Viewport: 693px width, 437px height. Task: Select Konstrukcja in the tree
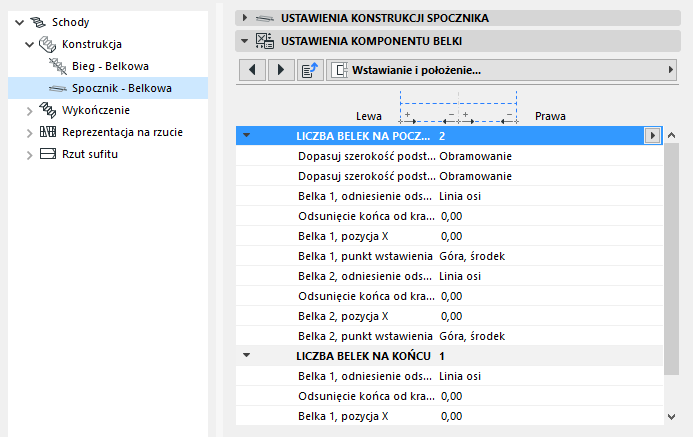point(92,44)
